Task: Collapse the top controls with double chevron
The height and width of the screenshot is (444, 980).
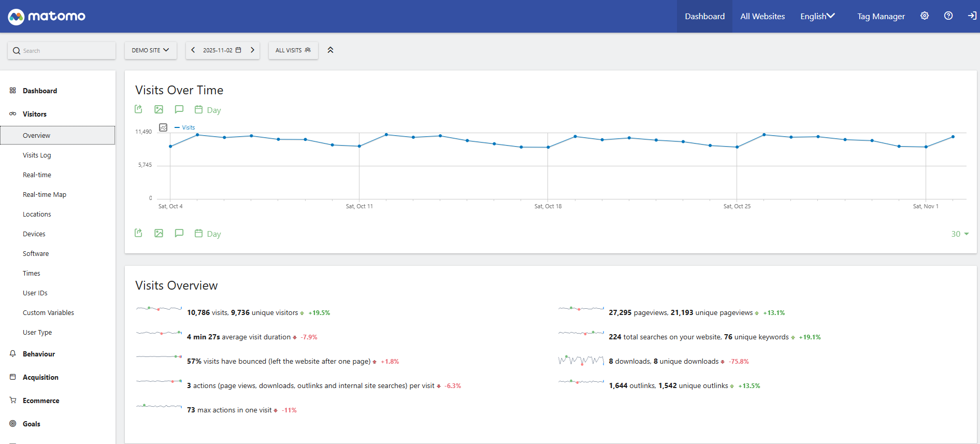Action: click(330, 50)
